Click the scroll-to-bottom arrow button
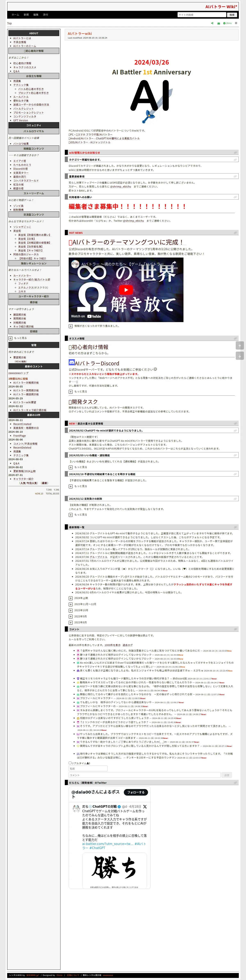Screen dimensions: 246x980 click(239, 356)
